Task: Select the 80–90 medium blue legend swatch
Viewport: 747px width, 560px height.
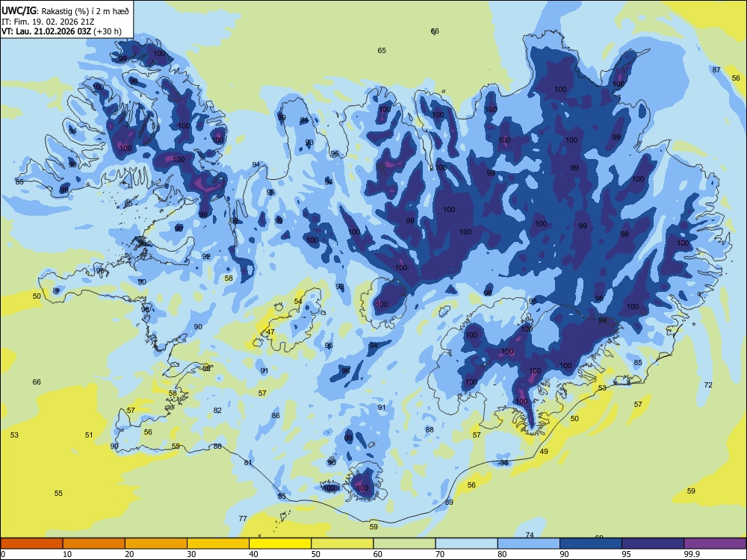Action: pos(529,544)
